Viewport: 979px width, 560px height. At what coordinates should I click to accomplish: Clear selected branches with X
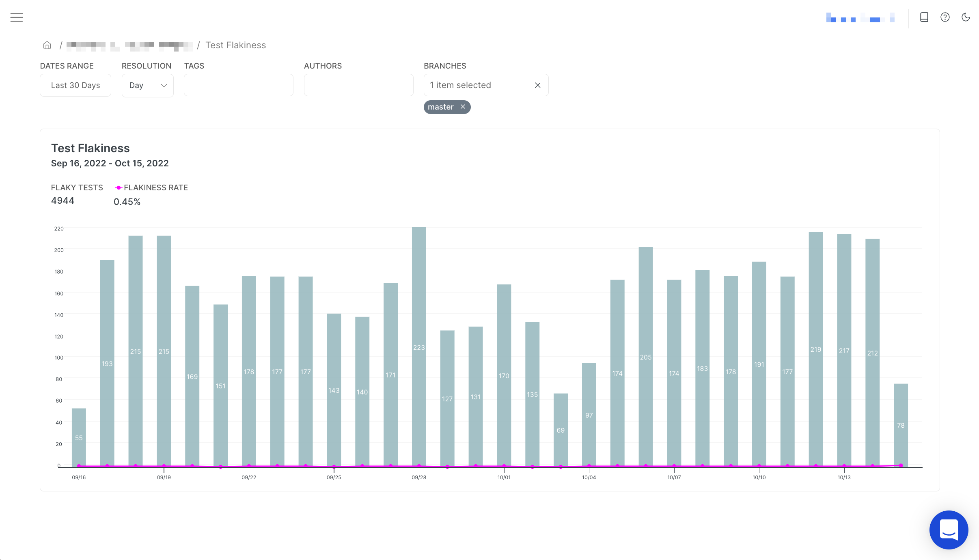(x=537, y=85)
